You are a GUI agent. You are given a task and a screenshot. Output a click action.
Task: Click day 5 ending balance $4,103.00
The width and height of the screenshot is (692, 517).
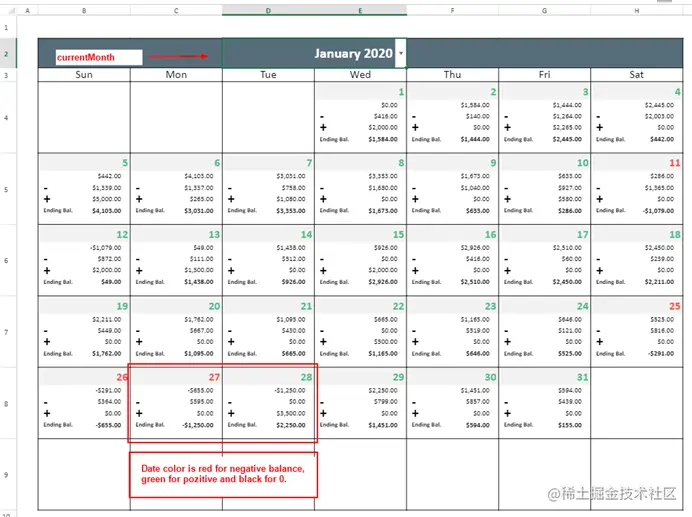point(107,211)
